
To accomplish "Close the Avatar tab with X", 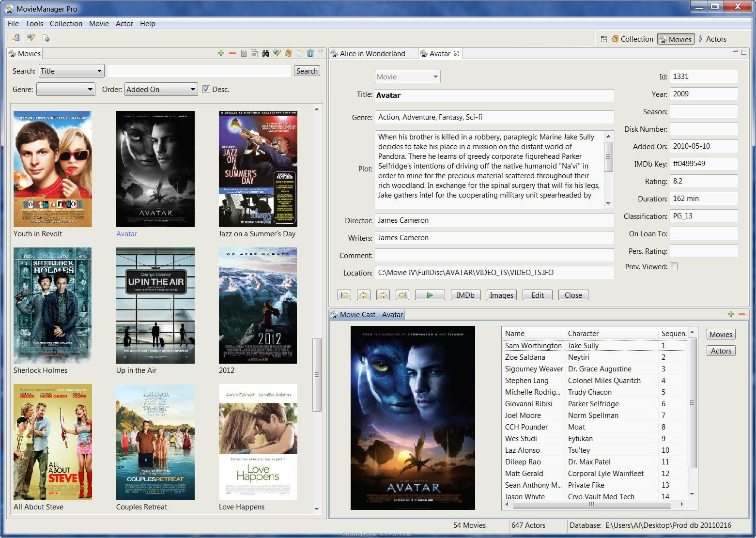I will pyautogui.click(x=456, y=53).
